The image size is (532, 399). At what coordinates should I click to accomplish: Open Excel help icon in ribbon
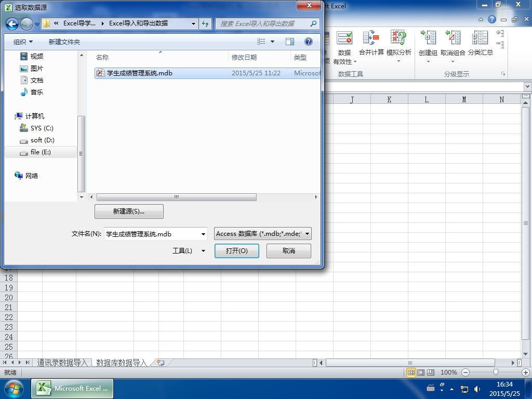(x=492, y=19)
